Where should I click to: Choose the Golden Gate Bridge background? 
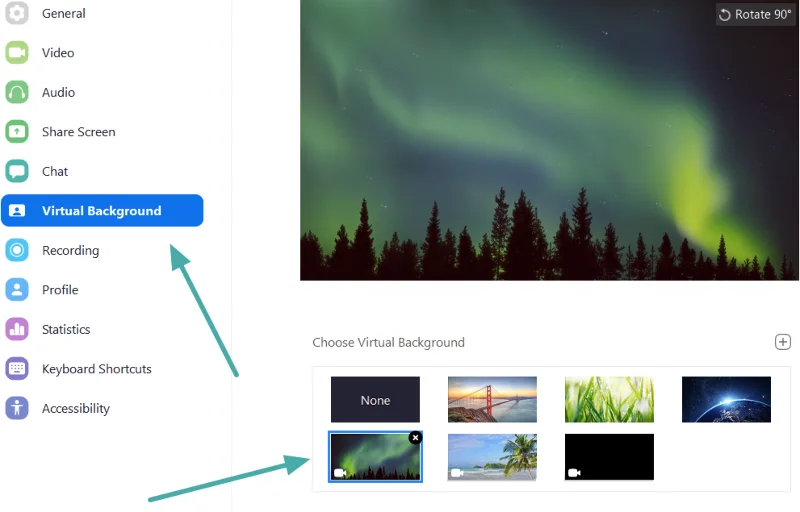click(492, 400)
